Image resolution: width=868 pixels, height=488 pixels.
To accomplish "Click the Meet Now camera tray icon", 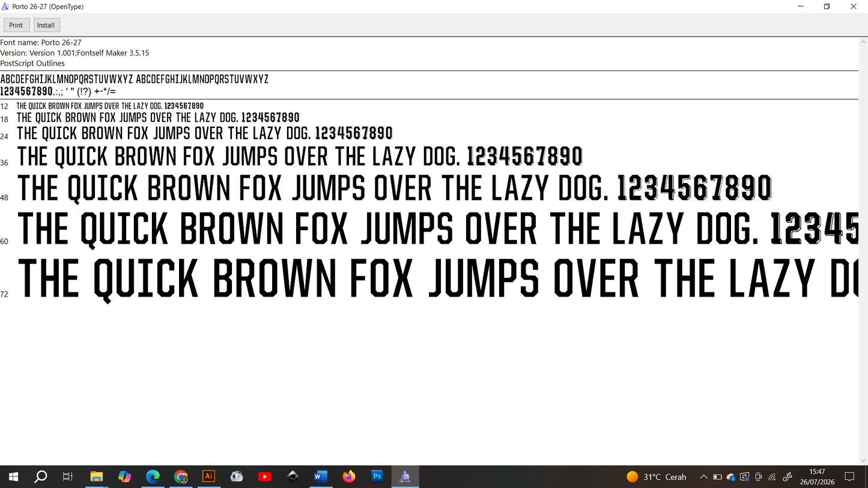I will pyautogui.click(x=759, y=477).
